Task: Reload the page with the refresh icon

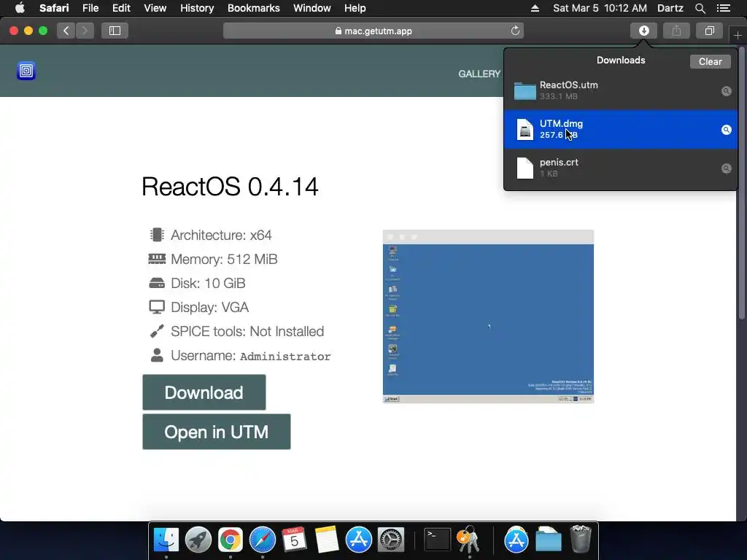Action: pos(515,31)
